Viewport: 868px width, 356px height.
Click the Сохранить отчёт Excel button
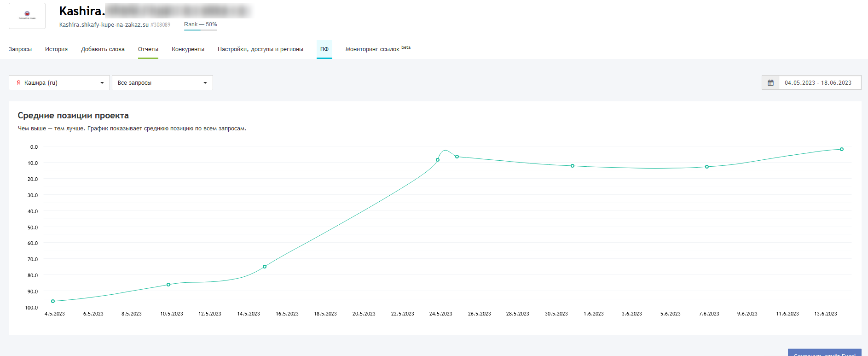click(824, 353)
